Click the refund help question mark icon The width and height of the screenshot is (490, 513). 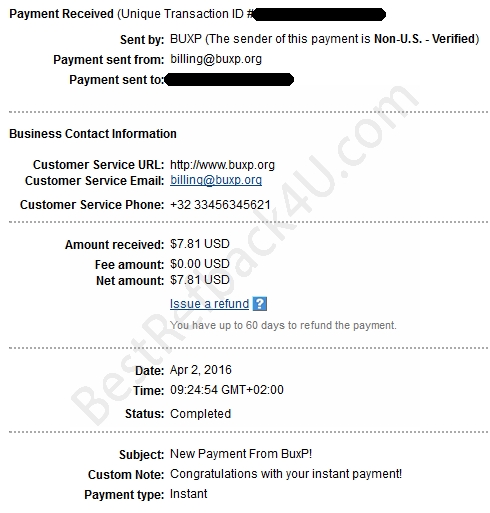point(260,304)
